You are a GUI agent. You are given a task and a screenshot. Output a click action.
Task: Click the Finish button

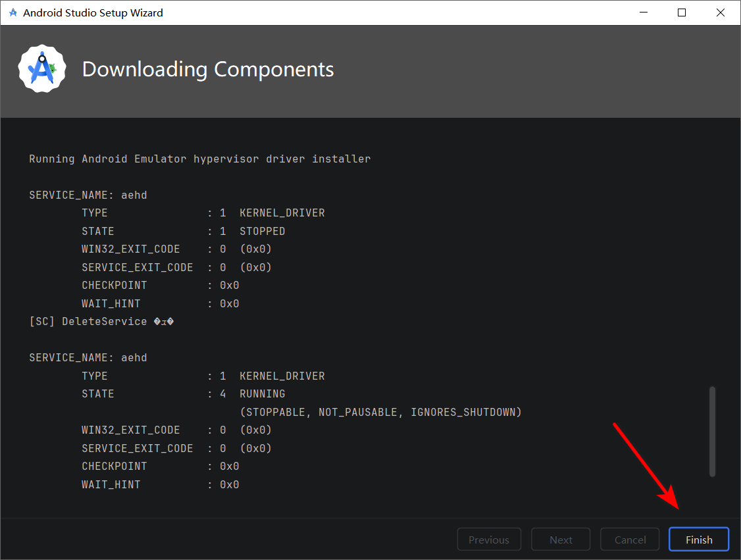(698, 539)
